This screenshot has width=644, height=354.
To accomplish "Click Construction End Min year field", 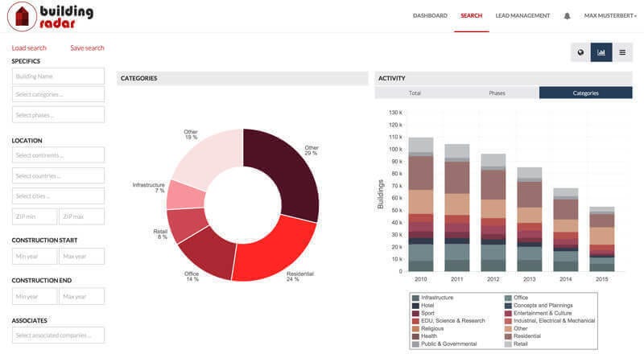I will click(x=35, y=297).
